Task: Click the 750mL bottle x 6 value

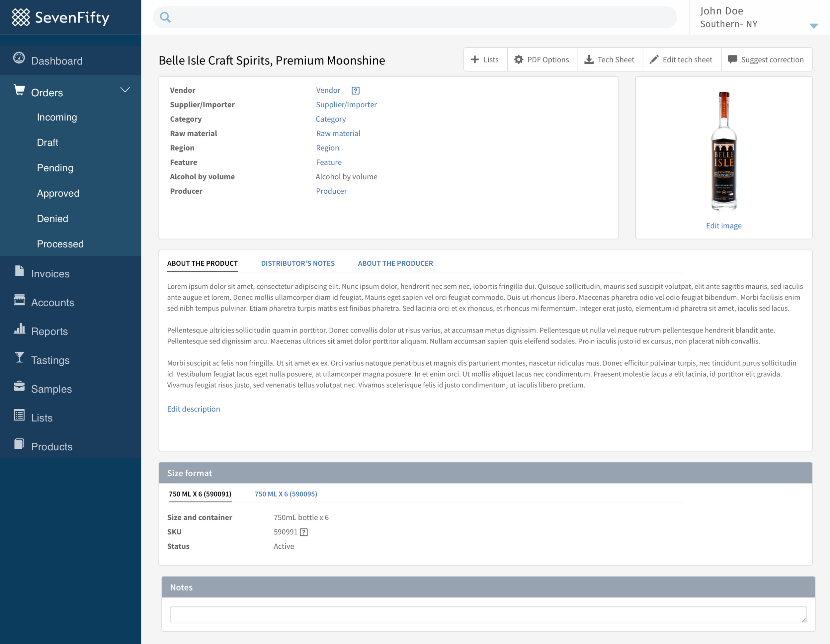Action: (x=301, y=517)
